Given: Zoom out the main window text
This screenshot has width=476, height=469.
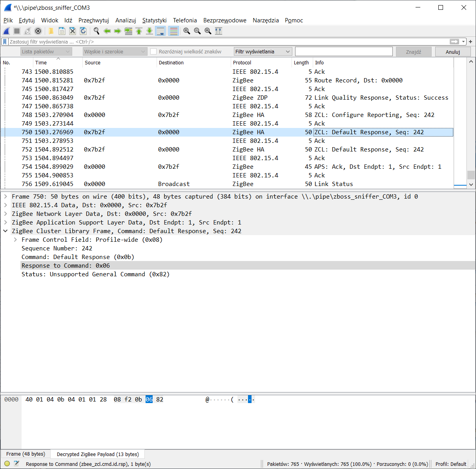Looking at the screenshot, I should tap(197, 31).
